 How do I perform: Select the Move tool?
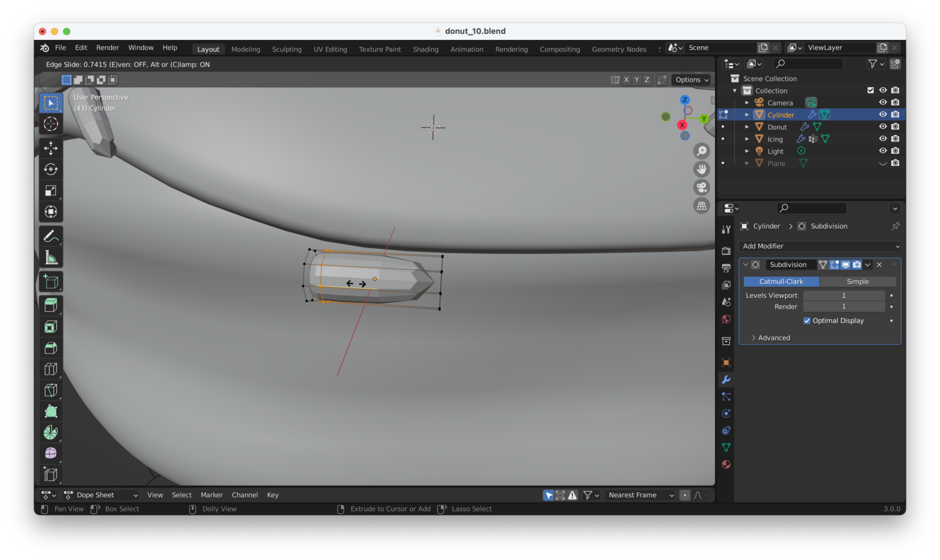coord(51,148)
